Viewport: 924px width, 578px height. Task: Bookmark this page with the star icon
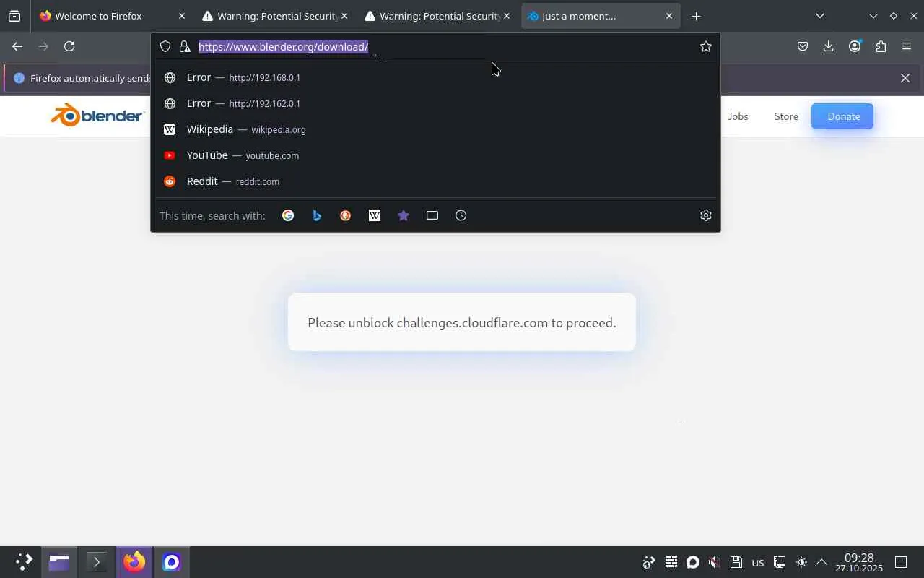tap(706, 46)
